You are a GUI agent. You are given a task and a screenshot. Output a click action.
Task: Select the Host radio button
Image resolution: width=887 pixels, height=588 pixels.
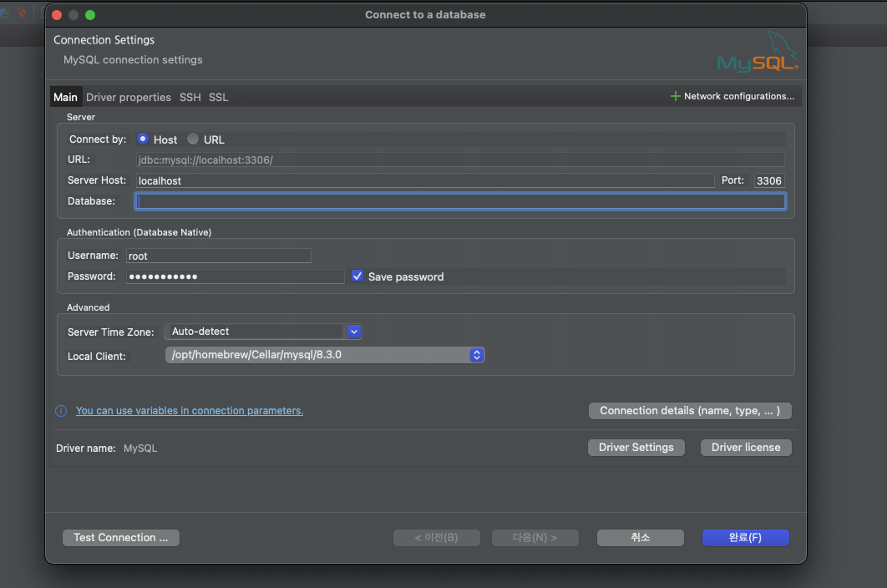tap(143, 139)
